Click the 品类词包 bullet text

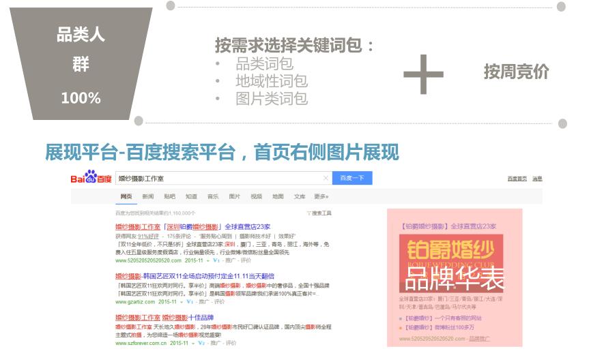264,63
